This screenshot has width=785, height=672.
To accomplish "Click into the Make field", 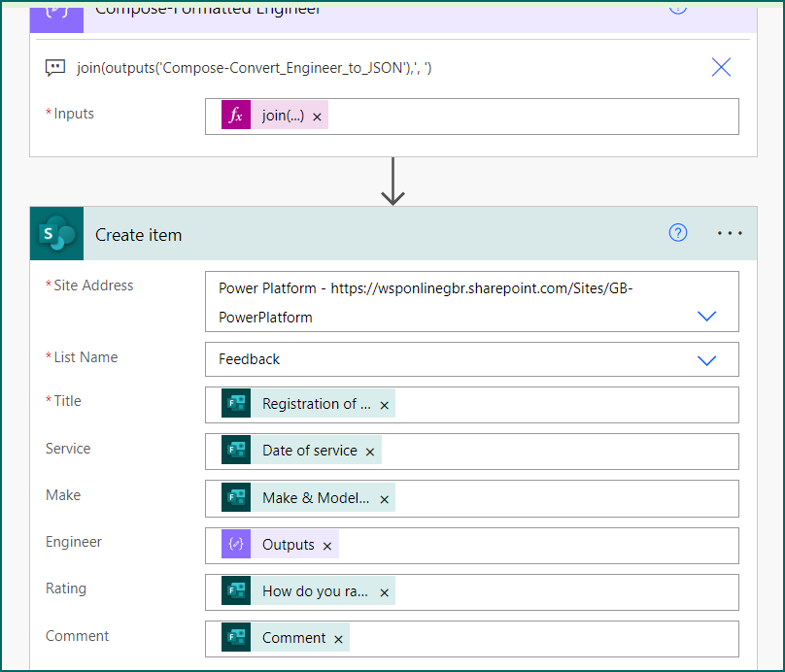I will point(471,498).
